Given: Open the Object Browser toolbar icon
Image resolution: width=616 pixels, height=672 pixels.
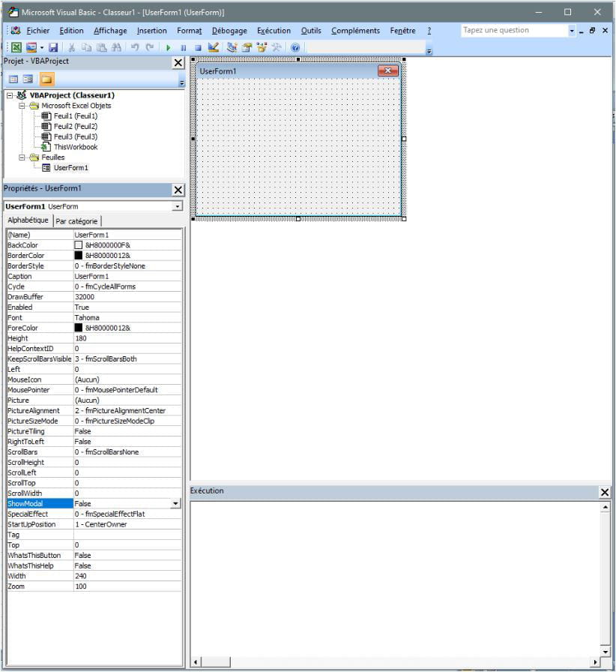Looking at the screenshot, I should (x=262, y=47).
